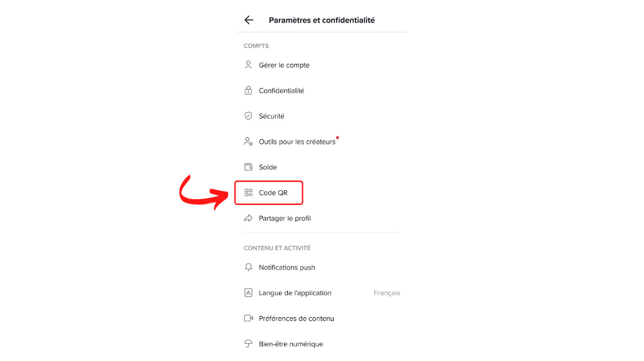Open the Confidentialité menu item
Viewport: 644px width, 361px height.
321,90
